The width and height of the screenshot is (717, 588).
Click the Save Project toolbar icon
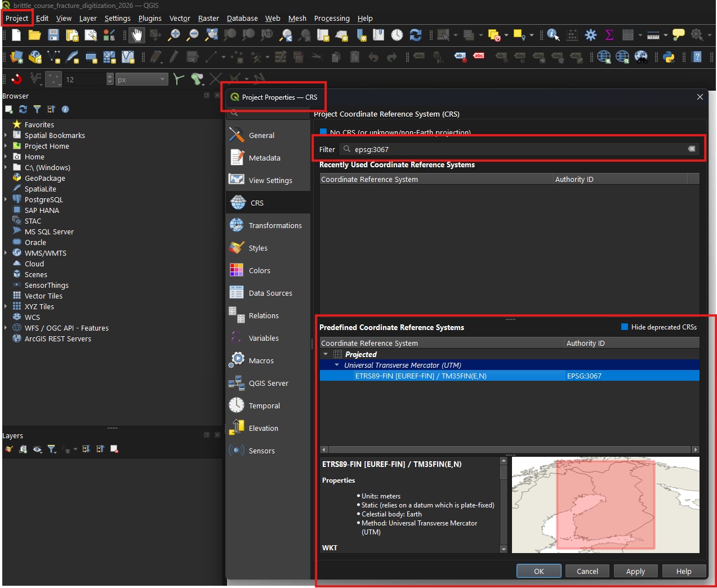click(x=53, y=35)
